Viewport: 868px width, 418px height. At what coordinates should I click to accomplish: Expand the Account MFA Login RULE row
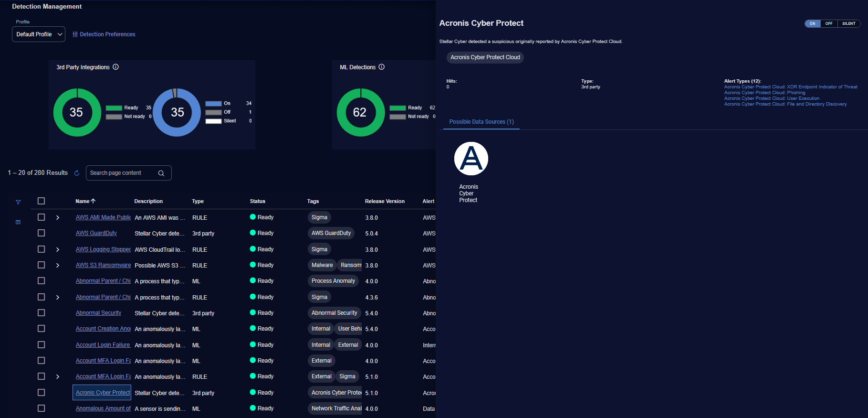pyautogui.click(x=58, y=376)
